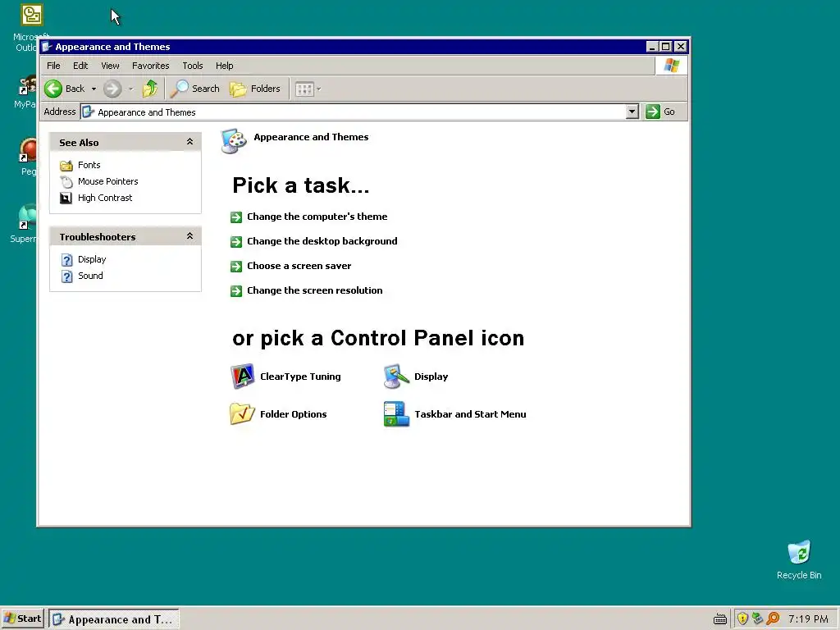Viewport: 840px width, 630px height.
Task: Open the High Contrast link
Action: point(105,198)
